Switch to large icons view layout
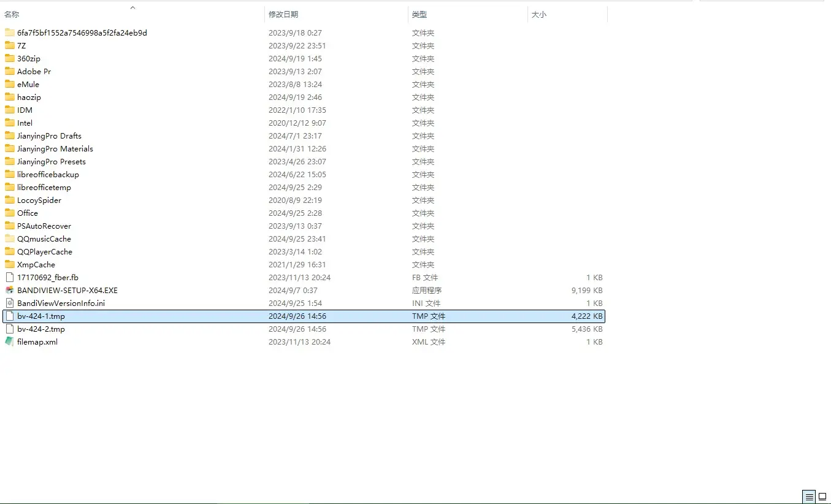 [x=823, y=497]
